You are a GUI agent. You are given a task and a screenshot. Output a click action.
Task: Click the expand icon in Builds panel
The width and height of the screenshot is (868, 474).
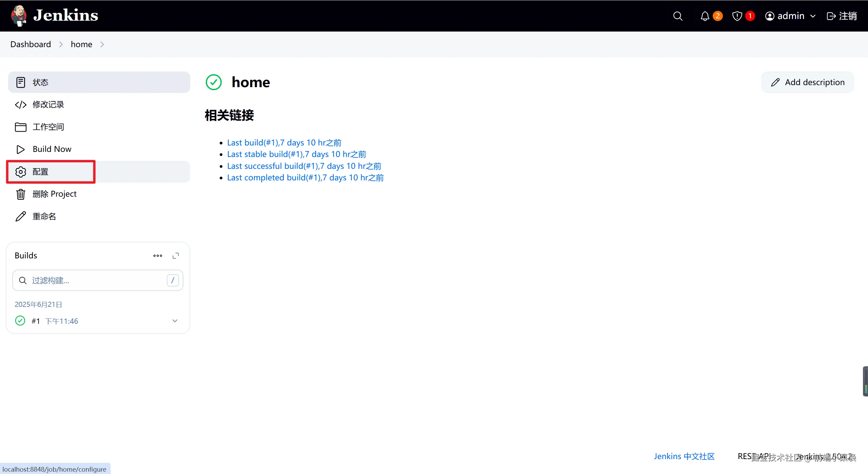176,256
